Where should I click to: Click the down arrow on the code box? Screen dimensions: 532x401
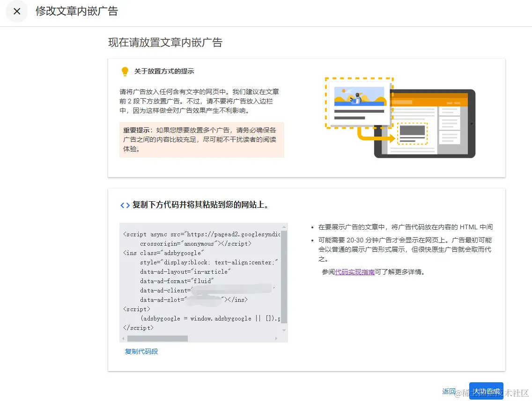tap(284, 329)
